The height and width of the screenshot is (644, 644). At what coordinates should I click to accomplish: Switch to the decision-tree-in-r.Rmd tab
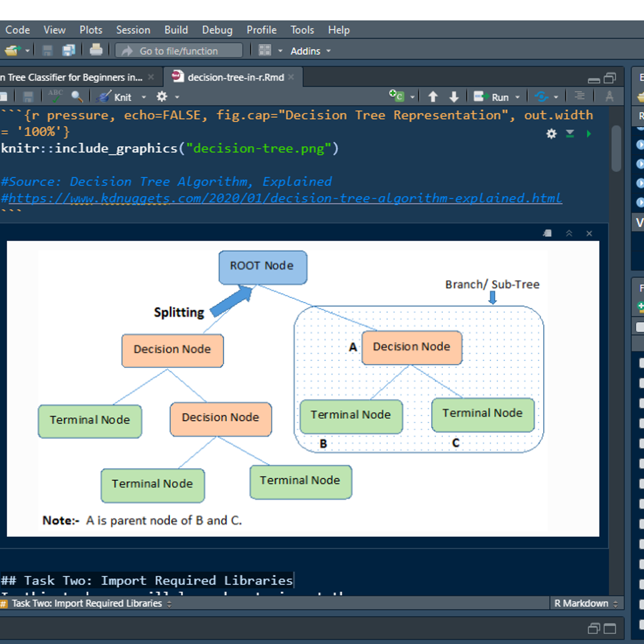235,77
